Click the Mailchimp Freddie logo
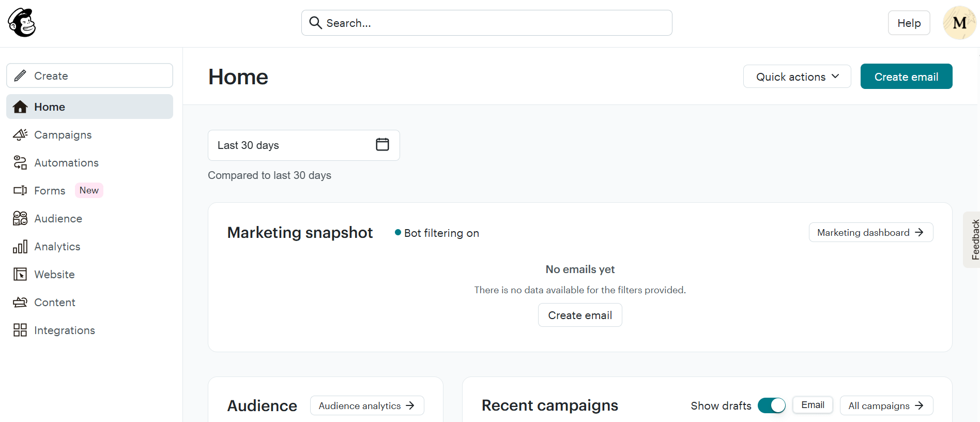The height and width of the screenshot is (422, 980). pos(21,22)
